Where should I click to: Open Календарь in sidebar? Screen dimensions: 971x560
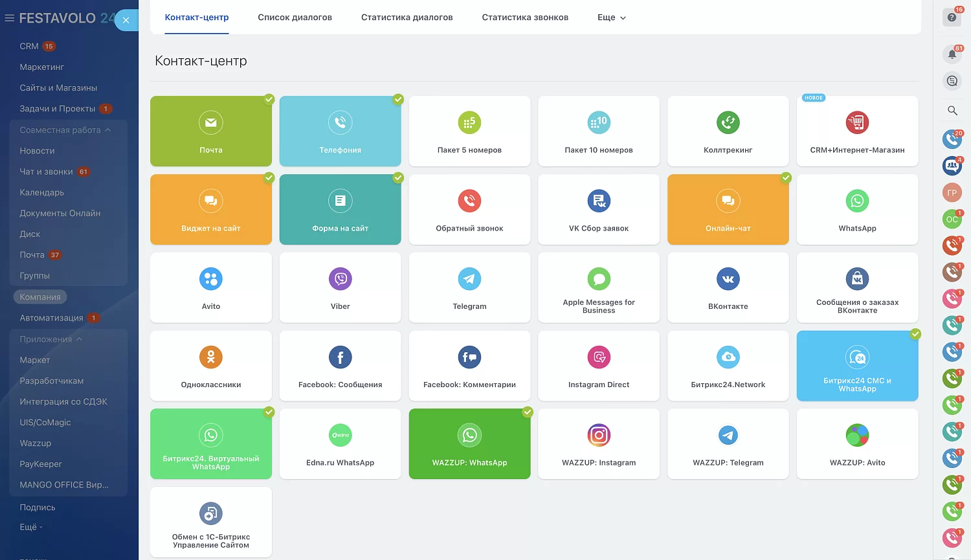[x=42, y=192]
